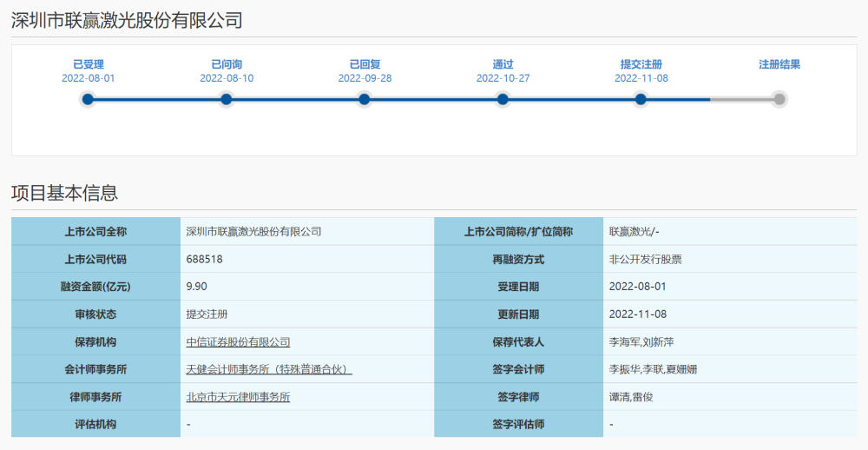Click the 联赢激光/- short name value
This screenshot has height=450, width=868.
pyautogui.click(x=635, y=232)
